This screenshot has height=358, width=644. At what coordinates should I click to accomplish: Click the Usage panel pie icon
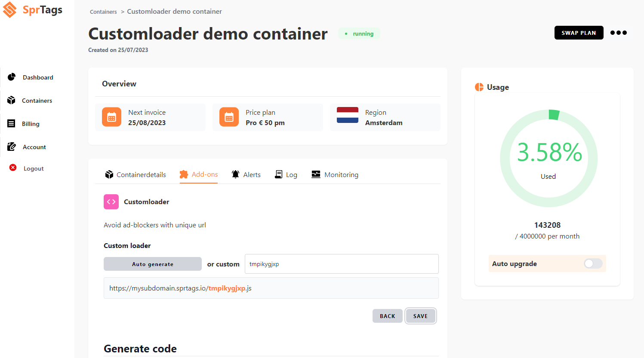(x=478, y=87)
